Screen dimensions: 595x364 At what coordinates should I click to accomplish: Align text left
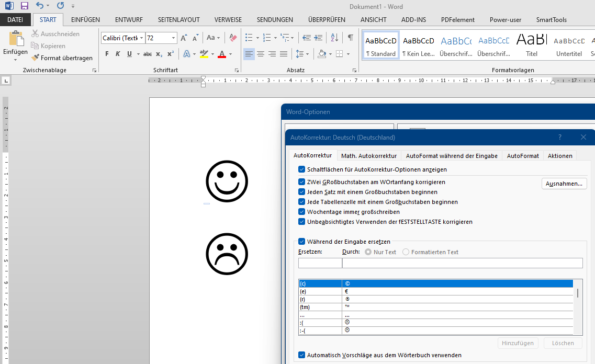(x=249, y=54)
